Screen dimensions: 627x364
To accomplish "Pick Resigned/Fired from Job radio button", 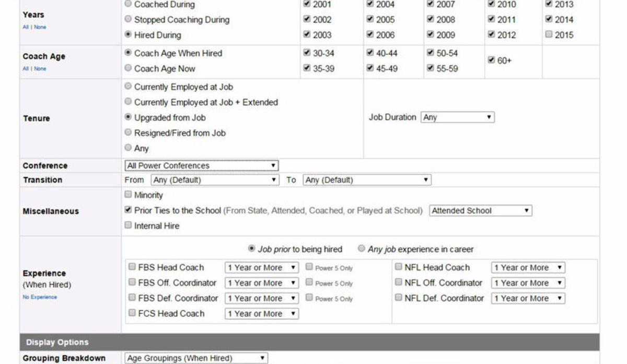I will click(x=128, y=133).
